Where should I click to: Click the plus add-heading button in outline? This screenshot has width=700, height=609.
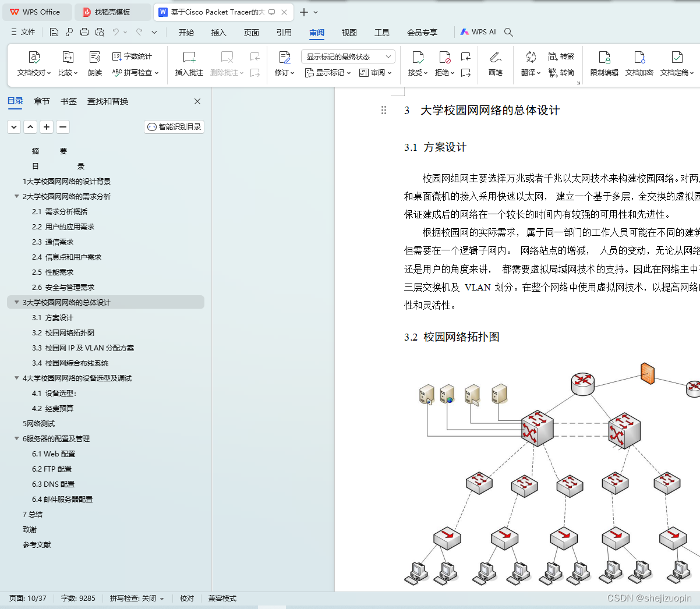tap(47, 127)
